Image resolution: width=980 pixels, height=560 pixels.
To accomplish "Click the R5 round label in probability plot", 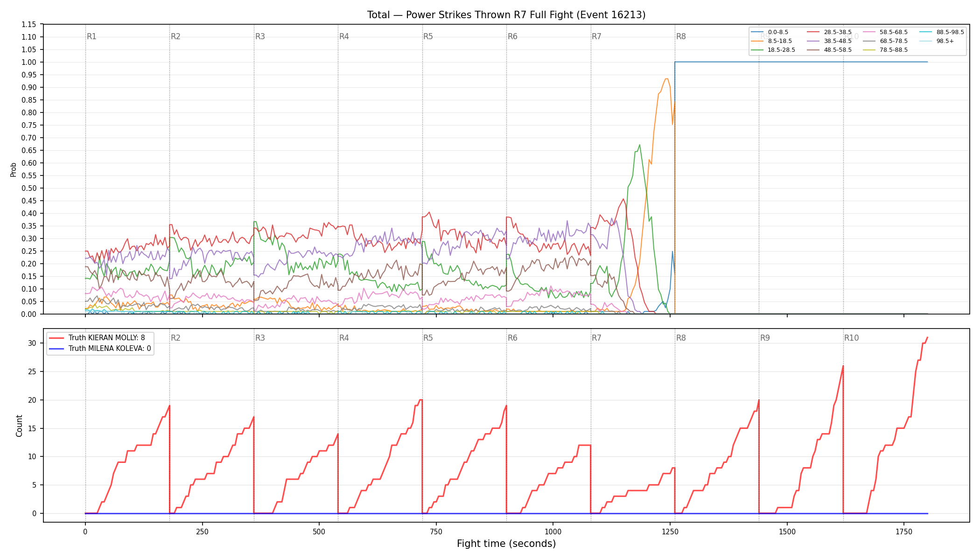I will pyautogui.click(x=428, y=36).
